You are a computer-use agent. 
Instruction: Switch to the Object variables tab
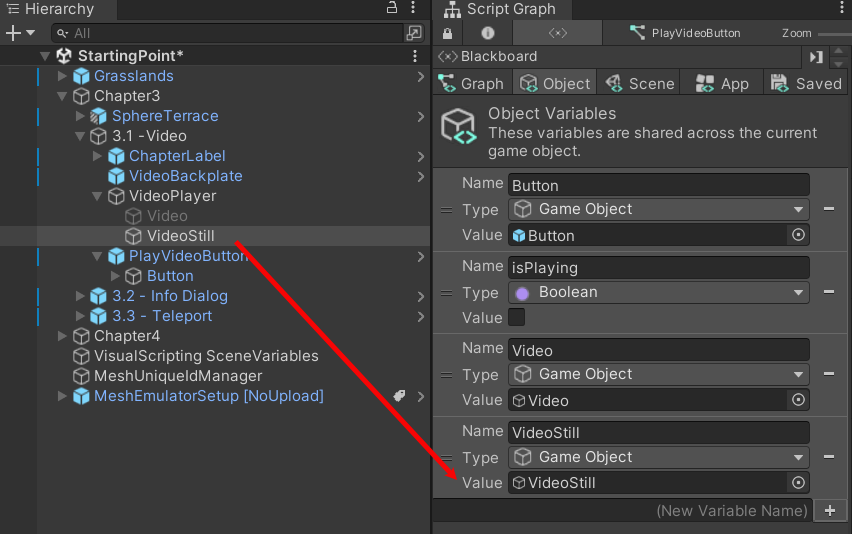[x=555, y=84]
